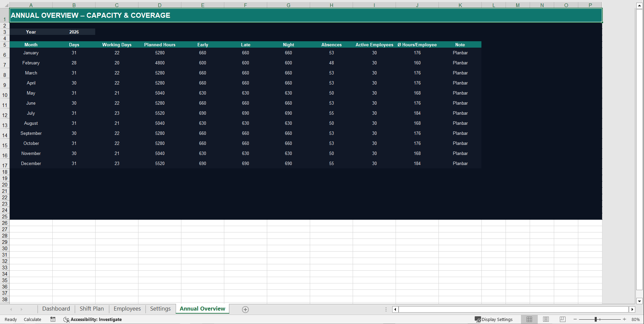Click the Annual Overview title cell
644x324 pixels.
(306, 15)
